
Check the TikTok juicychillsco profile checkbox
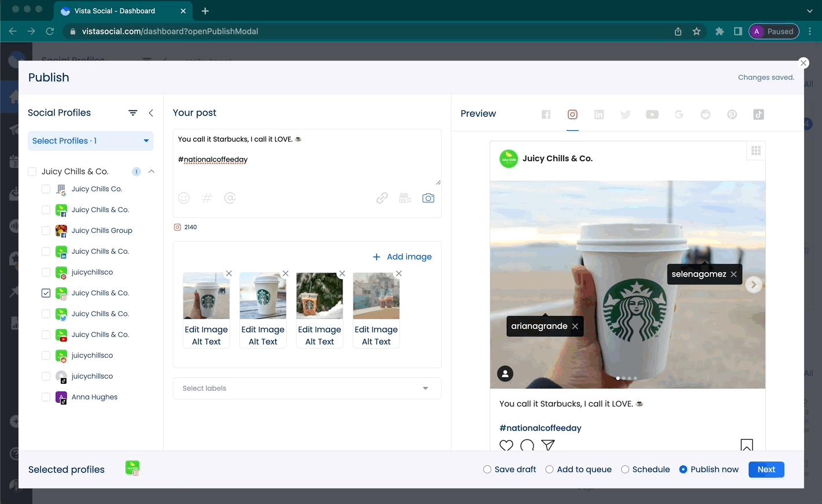tap(46, 376)
